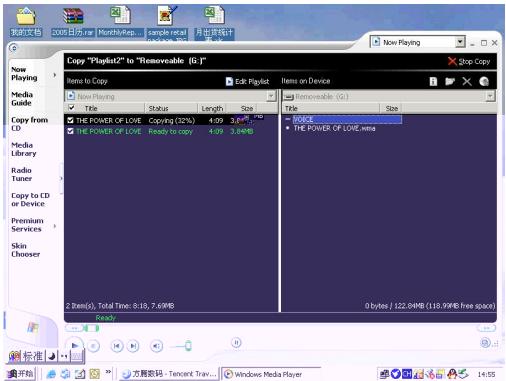Expand the arrow beside Premium Services
This screenshot has height=381, width=506.
coord(55,226)
